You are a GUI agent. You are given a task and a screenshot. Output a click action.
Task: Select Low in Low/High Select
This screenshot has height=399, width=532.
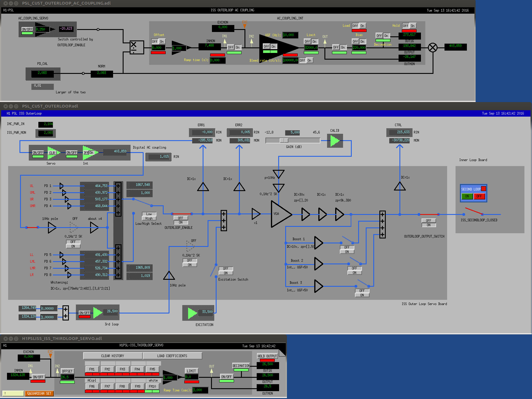[x=149, y=214]
